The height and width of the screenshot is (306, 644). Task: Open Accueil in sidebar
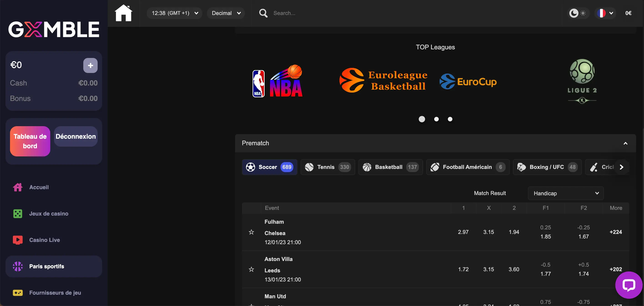point(53,187)
